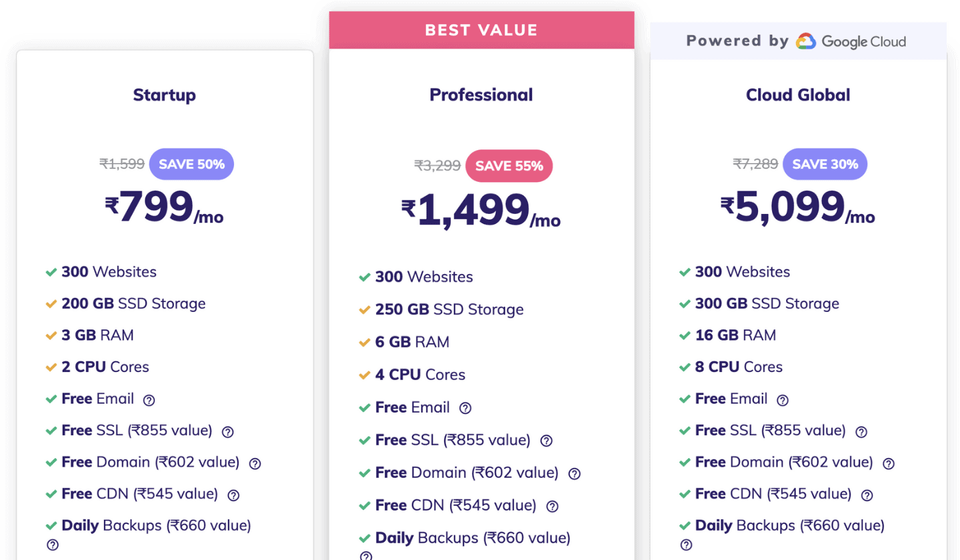Click Free Domain help icon in Cloud Global
Screen dimensions: 960x560
888,463
